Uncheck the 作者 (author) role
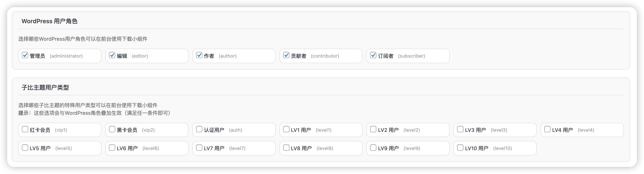Screen dimensions: 644x174 (x=199, y=55)
